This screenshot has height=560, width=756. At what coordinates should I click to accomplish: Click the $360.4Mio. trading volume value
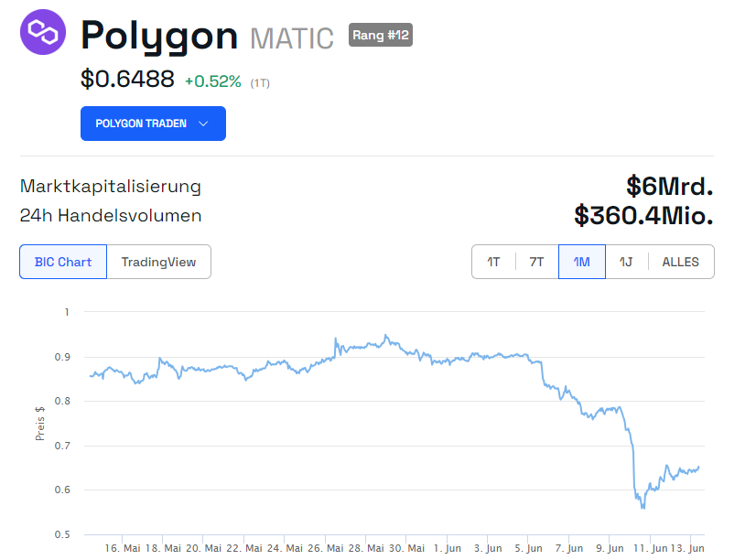click(x=643, y=215)
